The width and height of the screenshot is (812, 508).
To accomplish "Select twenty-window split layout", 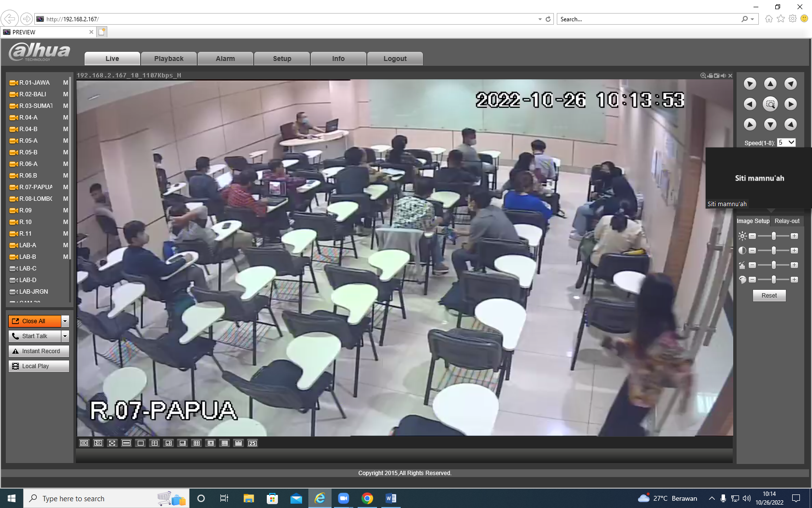I will pyautogui.click(x=238, y=443).
